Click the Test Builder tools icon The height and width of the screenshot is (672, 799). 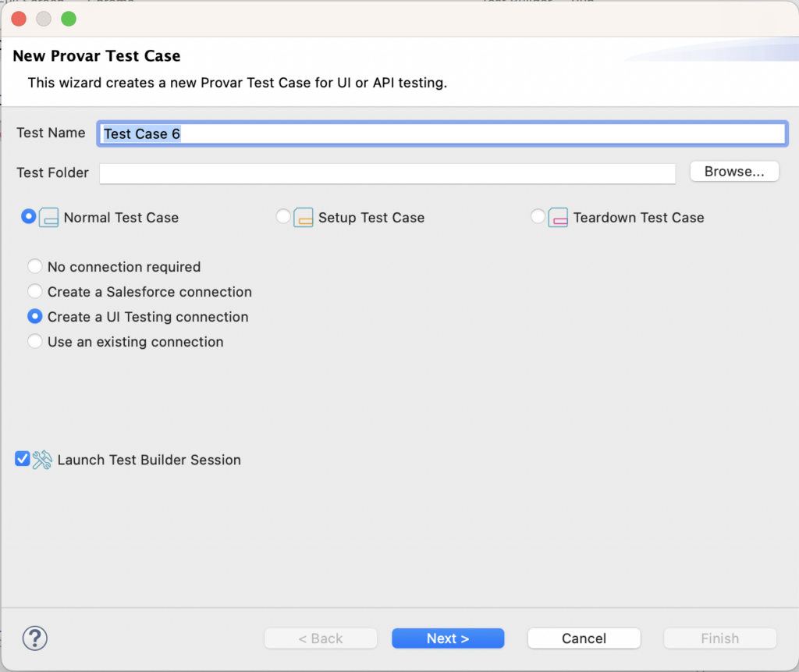pos(42,460)
